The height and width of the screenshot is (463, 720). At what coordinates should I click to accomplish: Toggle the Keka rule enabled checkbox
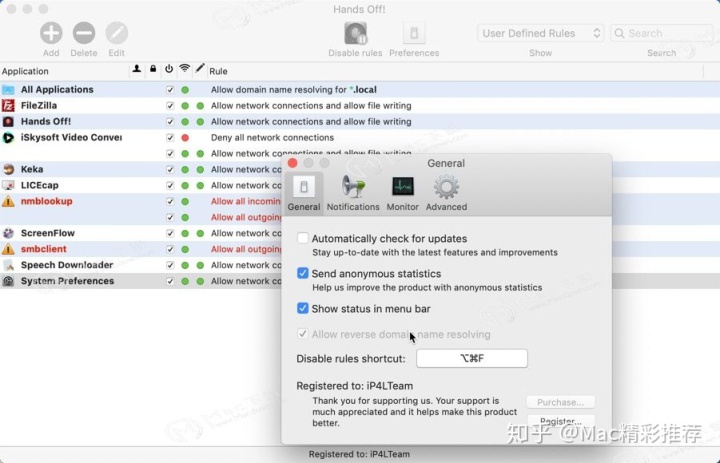point(170,169)
